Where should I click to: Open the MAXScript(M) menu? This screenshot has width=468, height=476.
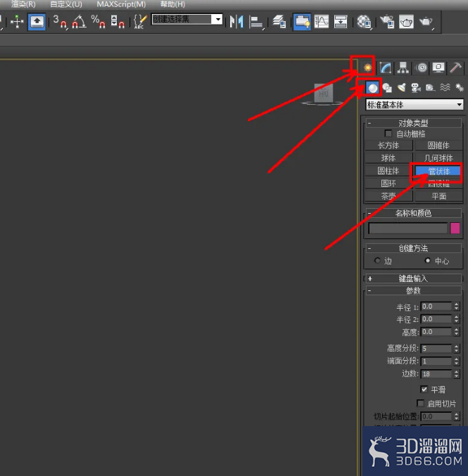(x=121, y=4)
